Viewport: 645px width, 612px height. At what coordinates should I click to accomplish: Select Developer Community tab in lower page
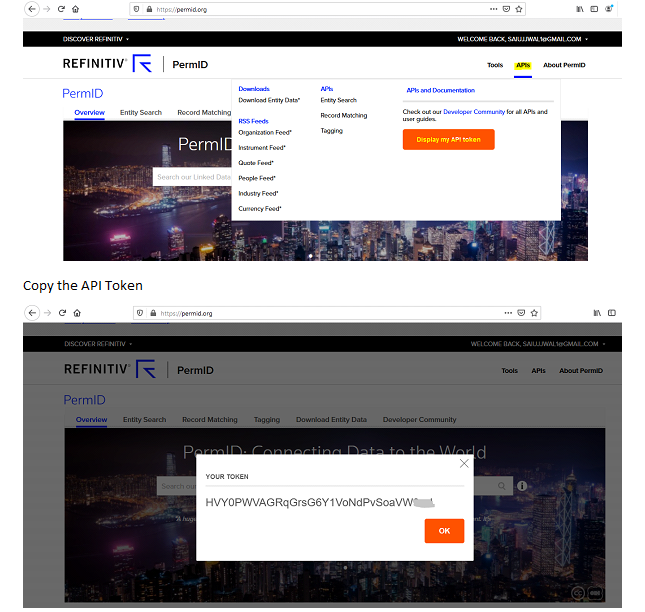coord(420,420)
